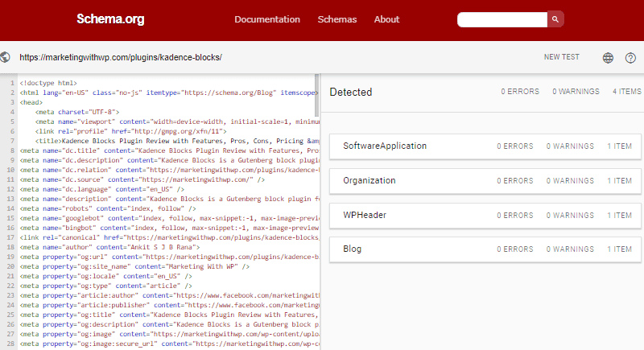Click the link rel="profile" code line
The image size is (644, 350).
pyautogui.click(x=130, y=131)
